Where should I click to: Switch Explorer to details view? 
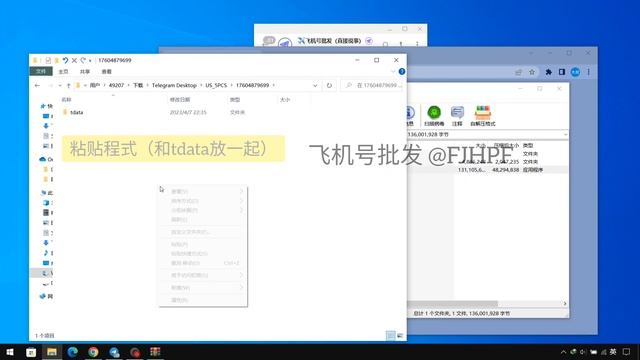click(391, 336)
